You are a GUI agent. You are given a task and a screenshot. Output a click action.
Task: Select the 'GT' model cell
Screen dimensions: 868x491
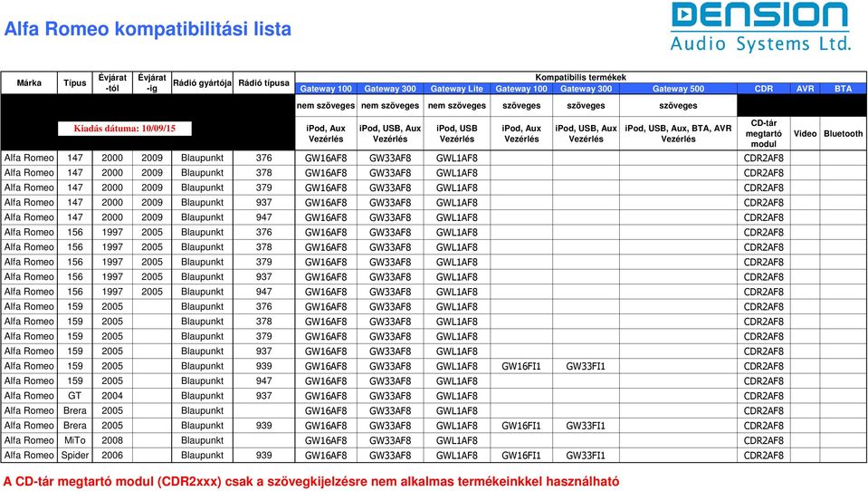pos(75,396)
